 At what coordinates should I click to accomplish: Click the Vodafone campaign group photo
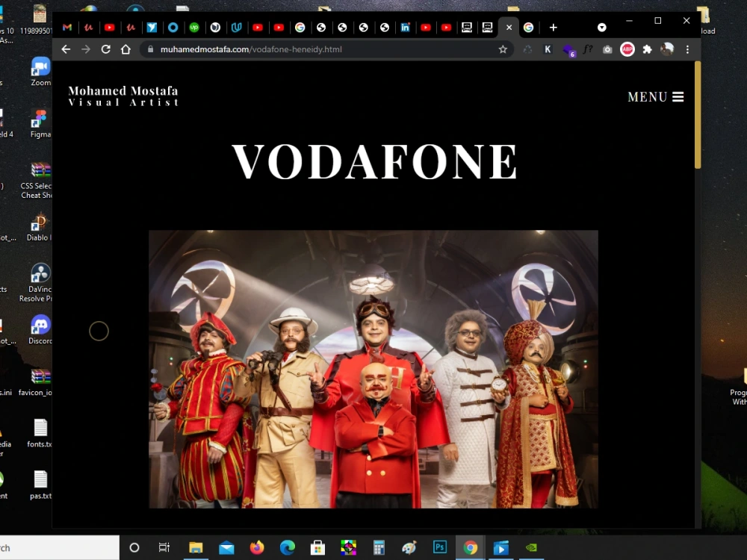[373, 369]
